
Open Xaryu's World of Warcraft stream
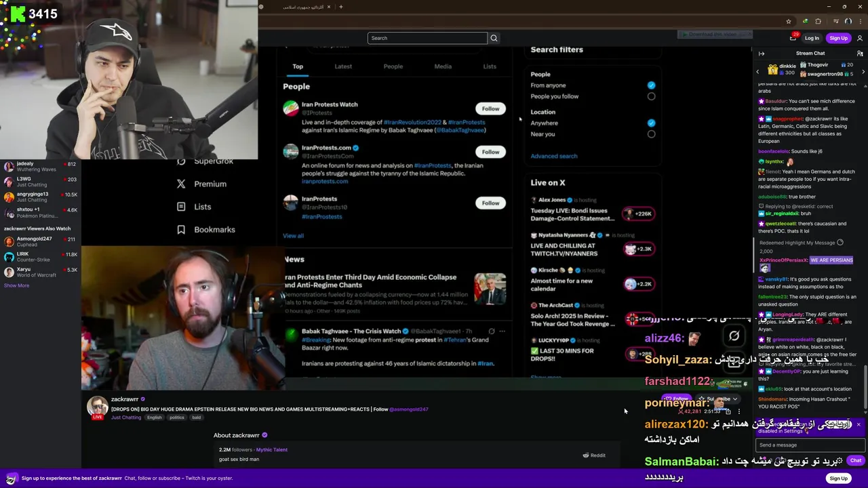(41, 272)
